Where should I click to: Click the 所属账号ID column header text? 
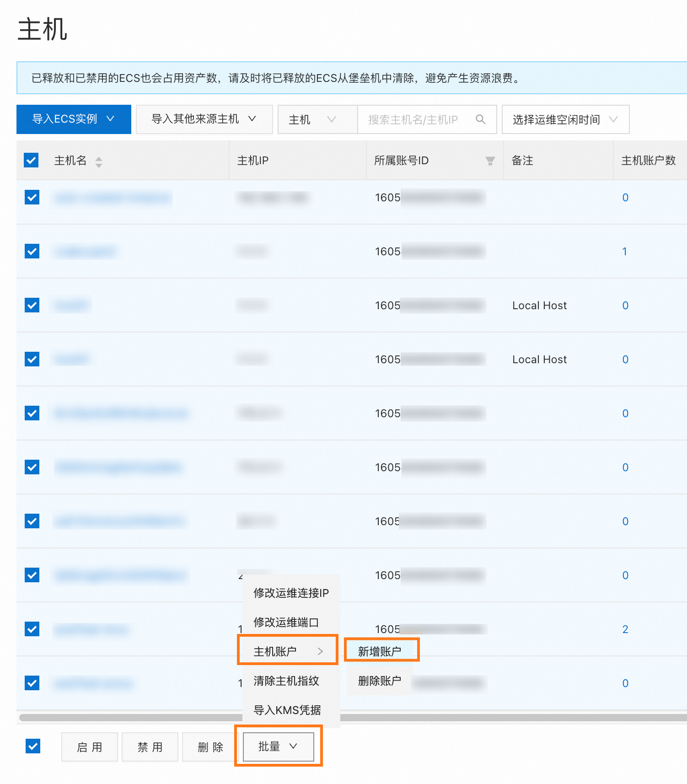[401, 161]
